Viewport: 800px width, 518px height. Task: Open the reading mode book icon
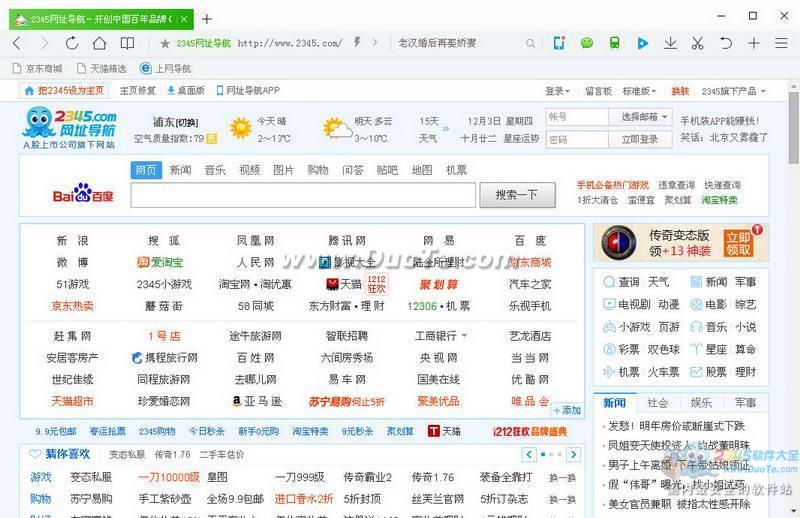tap(128, 43)
